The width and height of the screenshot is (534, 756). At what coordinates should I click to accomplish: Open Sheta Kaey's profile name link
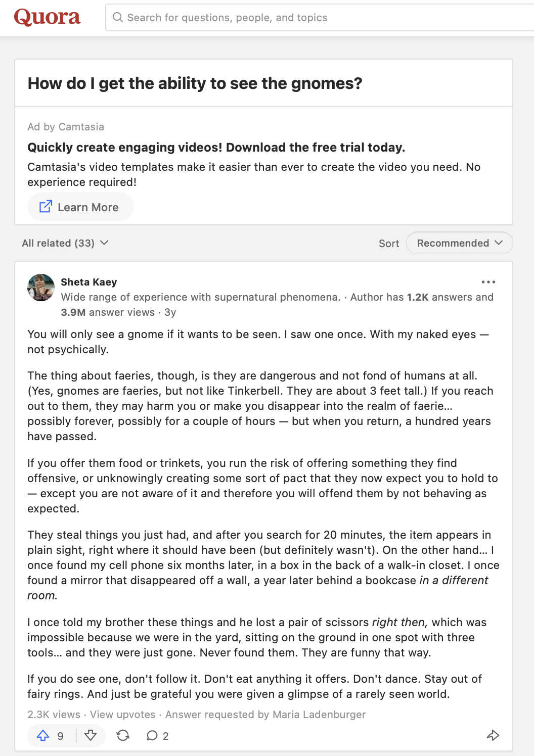[89, 282]
